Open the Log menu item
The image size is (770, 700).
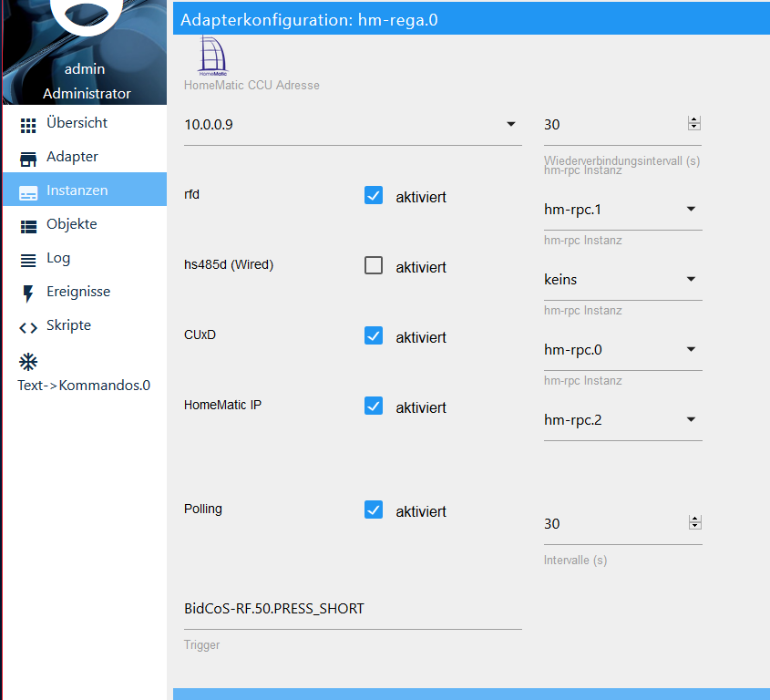pos(85,258)
